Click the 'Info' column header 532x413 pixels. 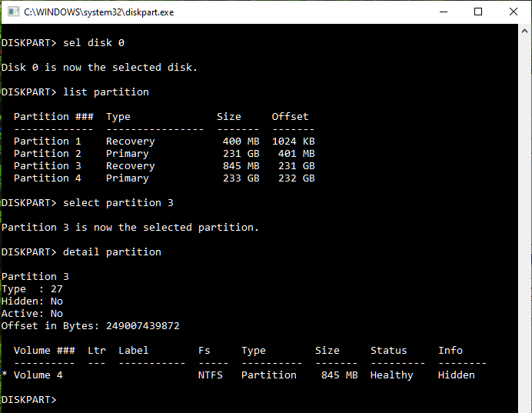point(451,350)
